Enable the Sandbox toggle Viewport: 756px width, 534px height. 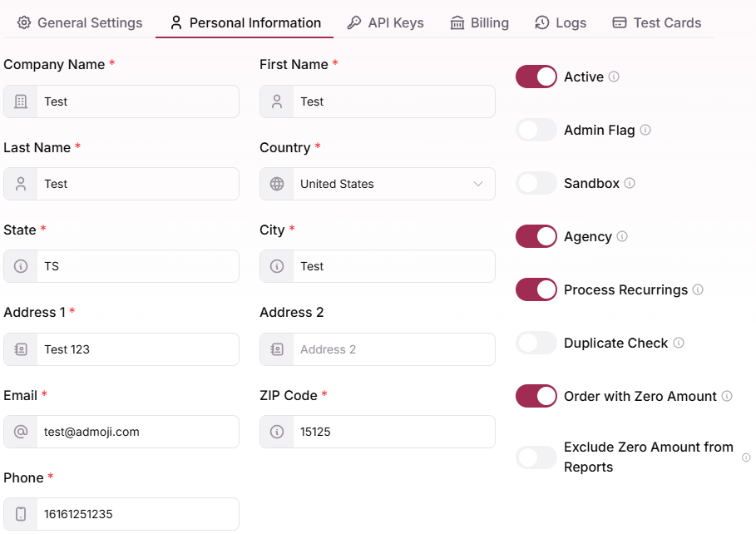[536, 183]
